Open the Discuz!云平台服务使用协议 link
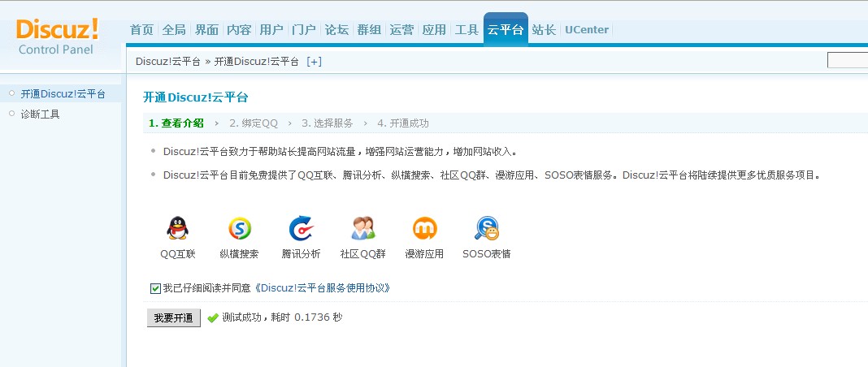868x367 pixels. click(322, 288)
